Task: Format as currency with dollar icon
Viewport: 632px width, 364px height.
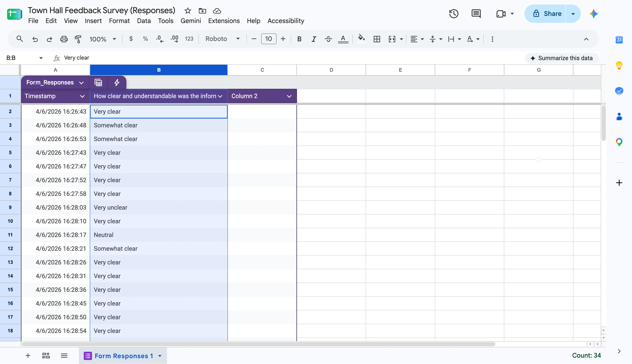Action: click(x=131, y=39)
